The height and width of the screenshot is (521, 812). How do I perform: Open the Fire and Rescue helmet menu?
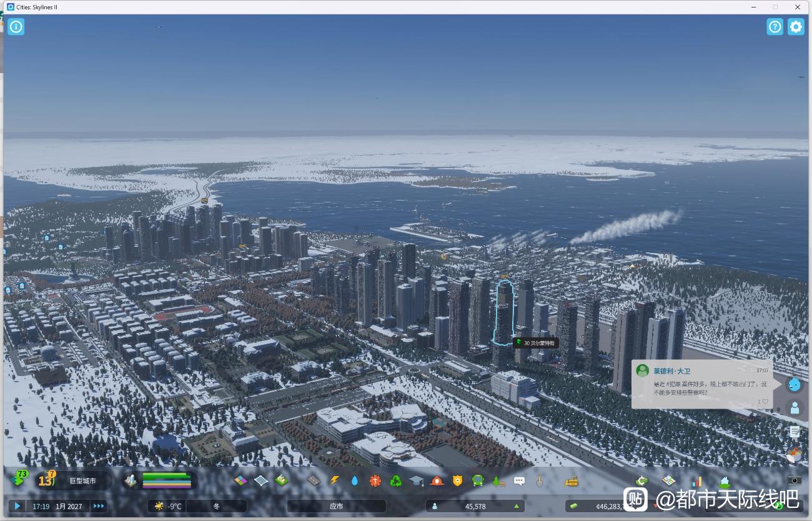pos(437,480)
